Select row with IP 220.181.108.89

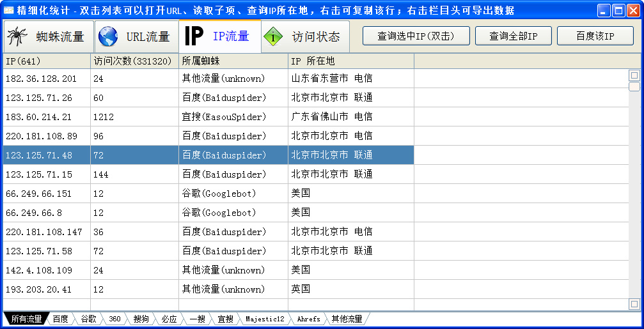tap(208, 136)
